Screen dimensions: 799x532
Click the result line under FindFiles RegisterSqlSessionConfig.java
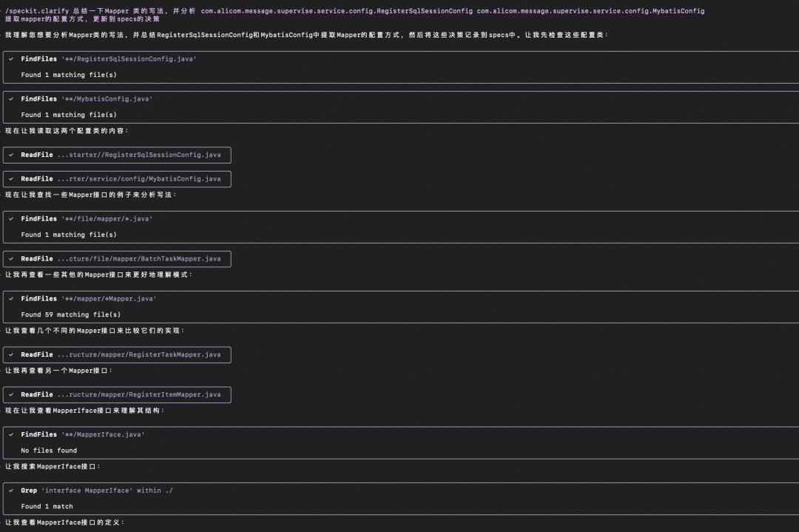click(69, 75)
